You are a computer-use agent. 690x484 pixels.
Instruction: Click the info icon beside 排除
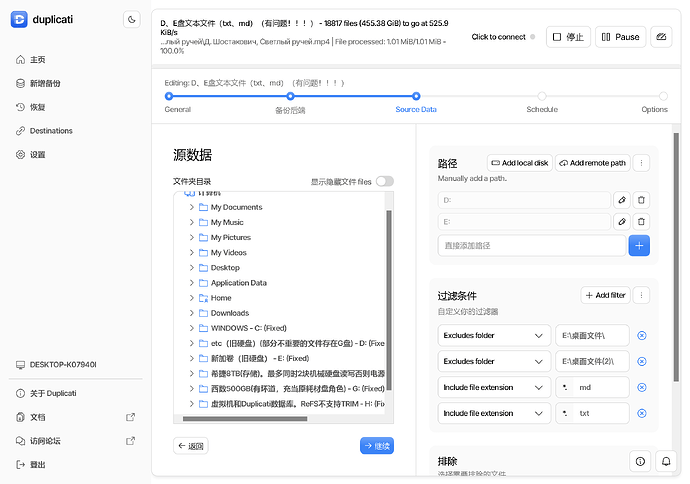pos(640,461)
